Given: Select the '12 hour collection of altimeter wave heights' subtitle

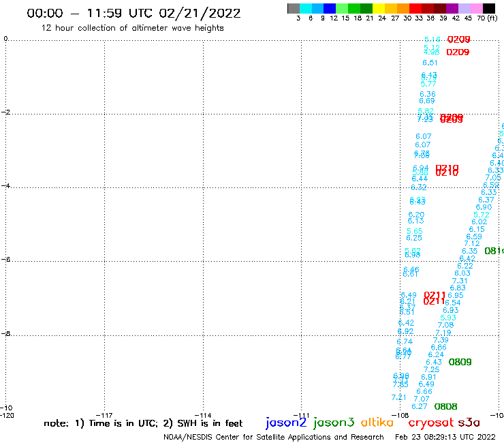Looking at the screenshot, I should coord(132,28).
